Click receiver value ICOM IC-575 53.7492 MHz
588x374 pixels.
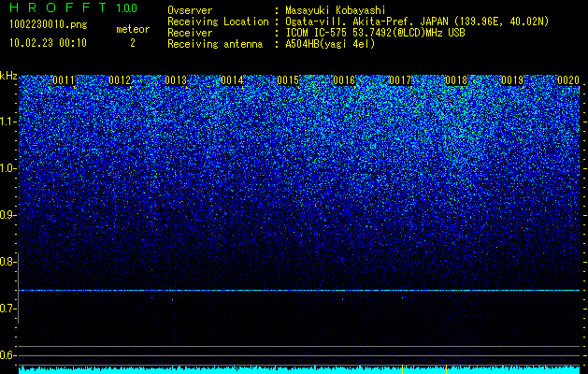point(375,33)
